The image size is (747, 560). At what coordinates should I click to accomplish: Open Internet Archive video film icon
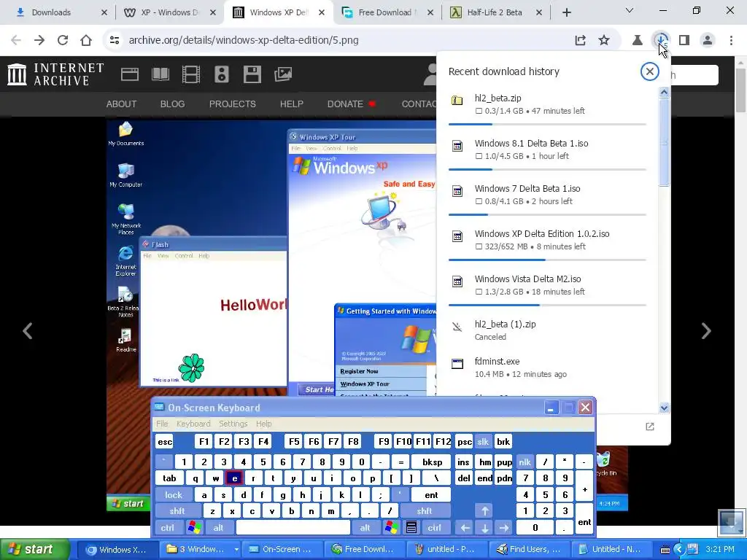191,74
